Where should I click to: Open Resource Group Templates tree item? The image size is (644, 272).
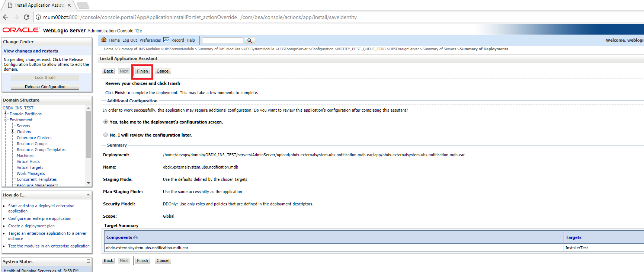click(41, 150)
